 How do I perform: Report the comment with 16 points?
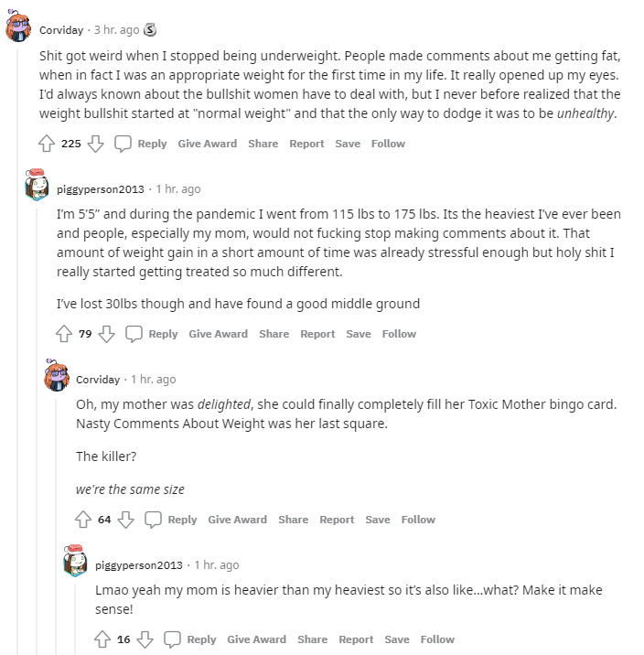pos(356,639)
